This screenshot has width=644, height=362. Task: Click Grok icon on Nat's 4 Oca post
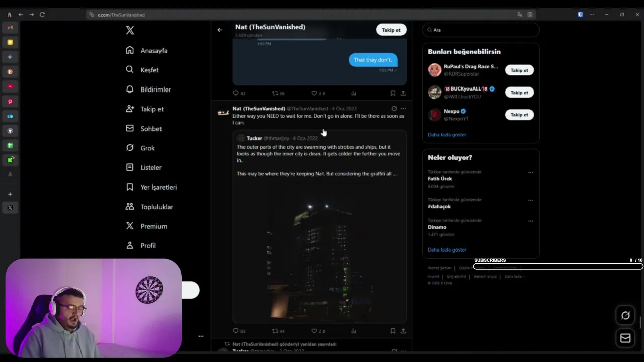point(394,109)
